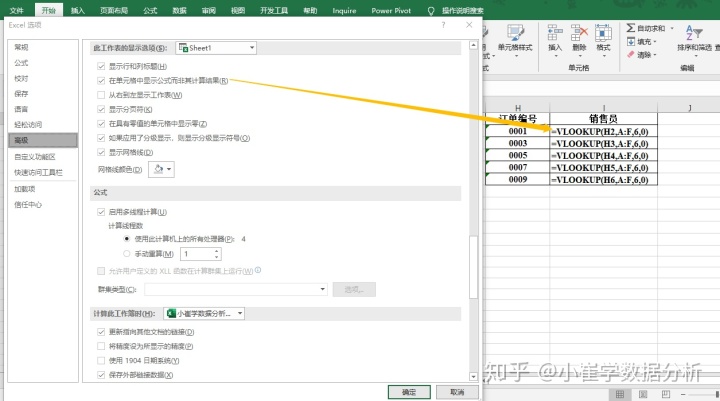The height and width of the screenshot is (401, 720).
Task: Select 校对 in options sidebar
Action: [43, 79]
